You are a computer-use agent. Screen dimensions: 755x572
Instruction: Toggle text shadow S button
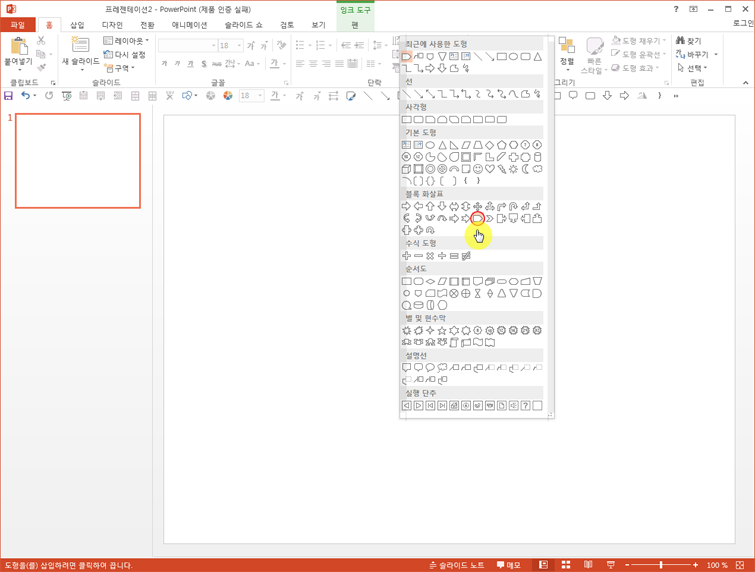(x=204, y=64)
